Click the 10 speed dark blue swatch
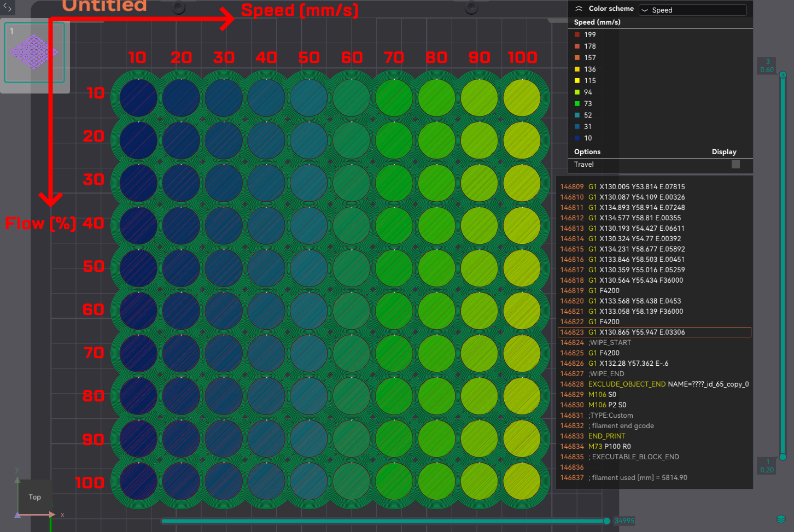794x532 pixels. [577, 138]
